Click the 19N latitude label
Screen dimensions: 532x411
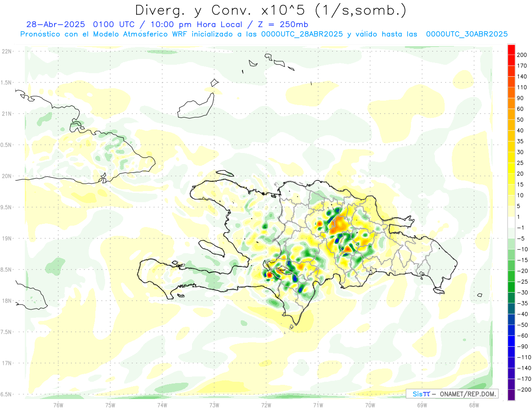coord(7,238)
